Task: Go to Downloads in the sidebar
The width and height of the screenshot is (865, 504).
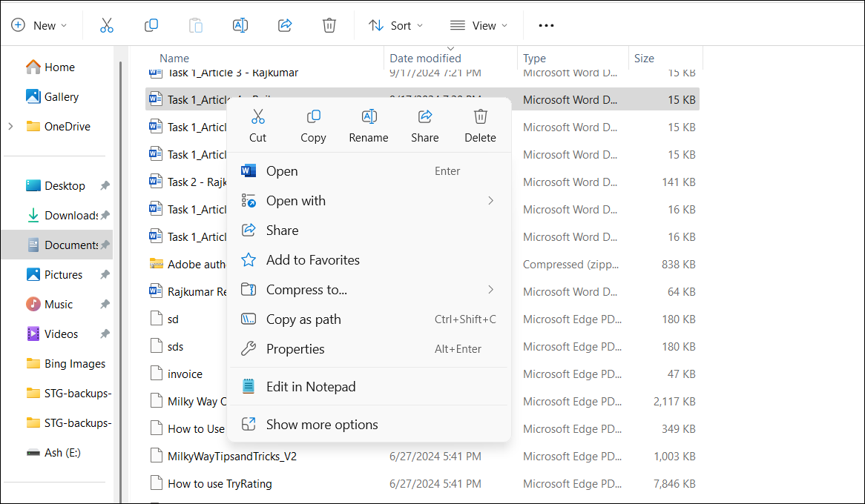Action: pos(70,216)
